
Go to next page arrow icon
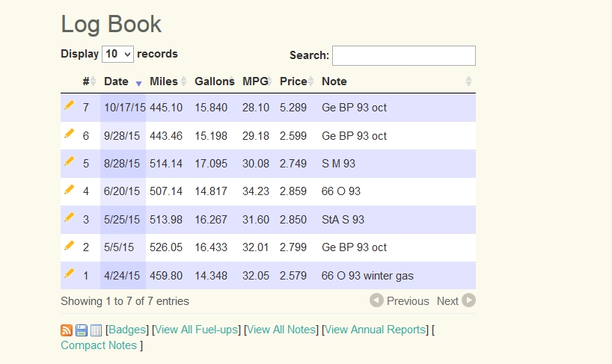pyautogui.click(x=469, y=300)
